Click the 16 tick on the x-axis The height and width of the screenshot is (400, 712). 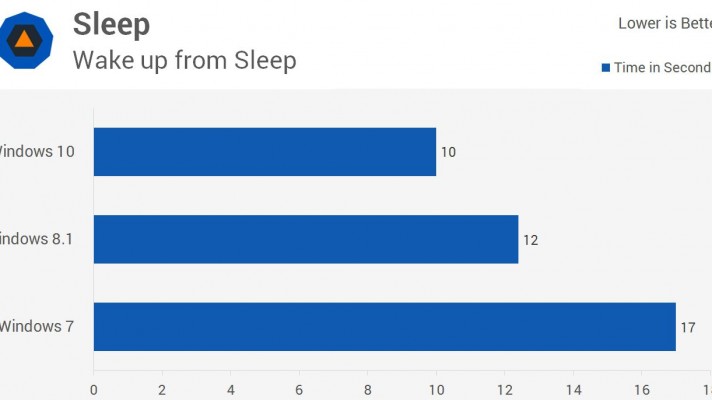point(641,390)
